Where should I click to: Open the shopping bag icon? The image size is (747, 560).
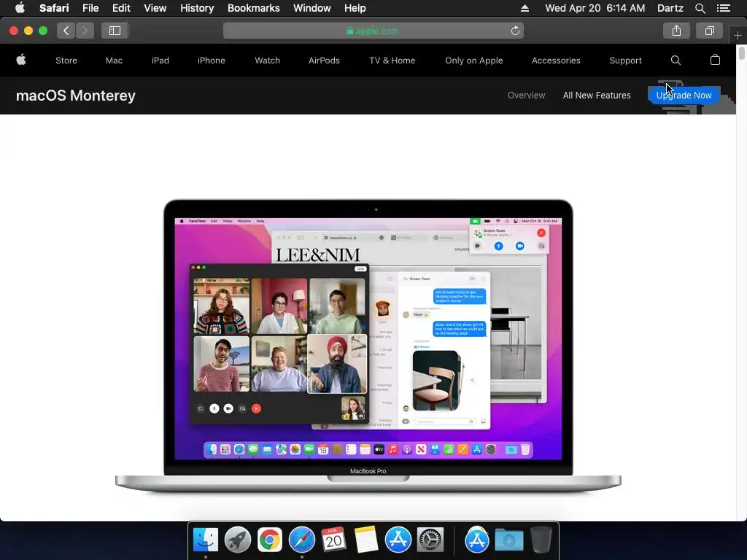point(715,60)
